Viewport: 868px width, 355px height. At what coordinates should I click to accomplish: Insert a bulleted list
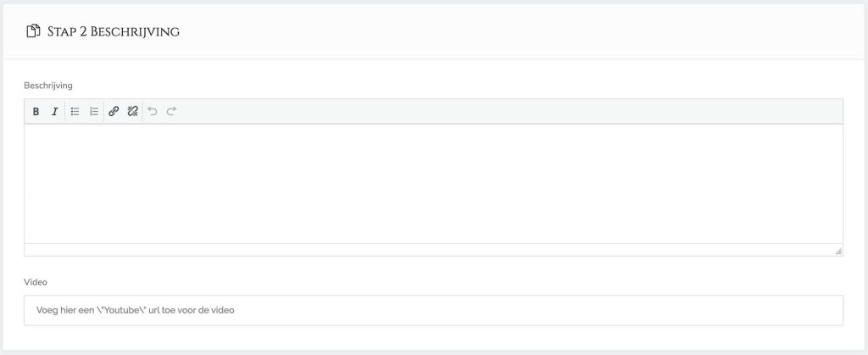(x=75, y=112)
